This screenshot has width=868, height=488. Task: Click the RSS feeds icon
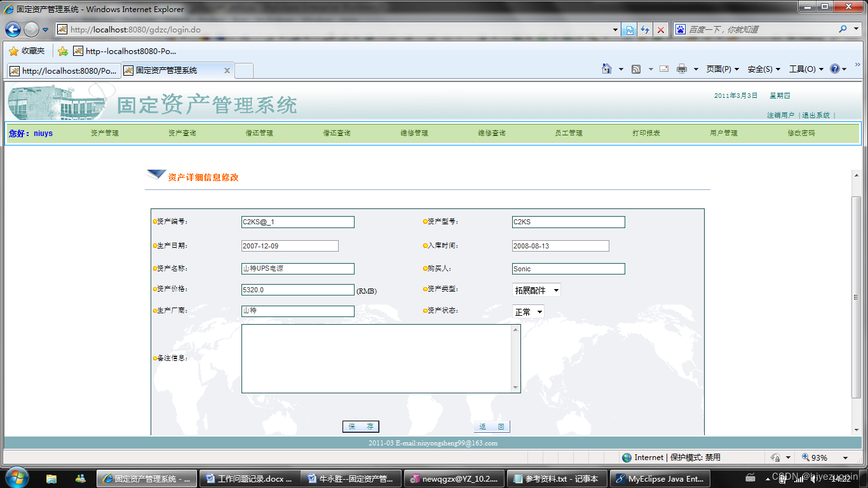[x=636, y=69]
